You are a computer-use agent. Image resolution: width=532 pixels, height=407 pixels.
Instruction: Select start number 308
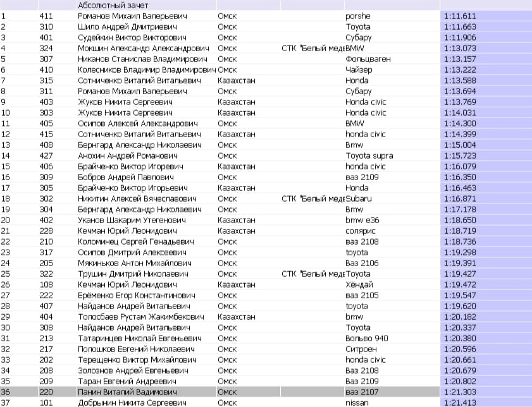[46, 328]
